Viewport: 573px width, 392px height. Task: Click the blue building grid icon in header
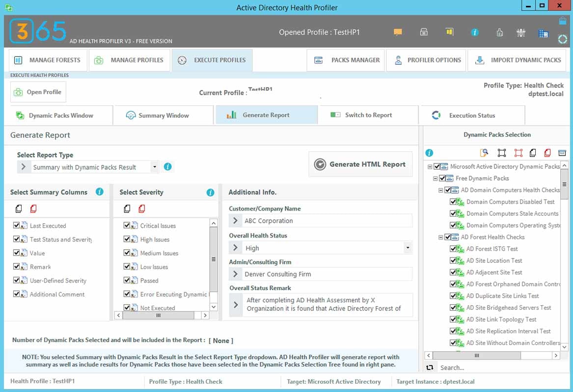click(x=543, y=33)
